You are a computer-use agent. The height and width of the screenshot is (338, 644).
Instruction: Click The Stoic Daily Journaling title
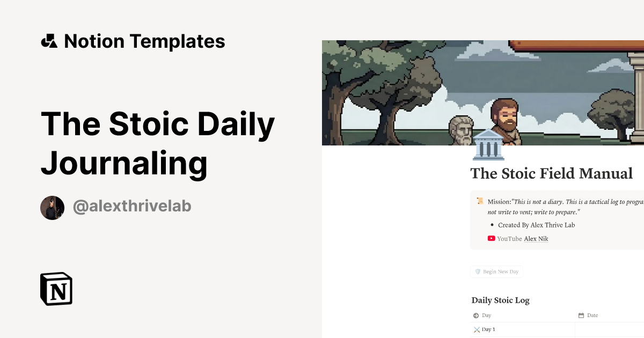pyautogui.click(x=158, y=143)
